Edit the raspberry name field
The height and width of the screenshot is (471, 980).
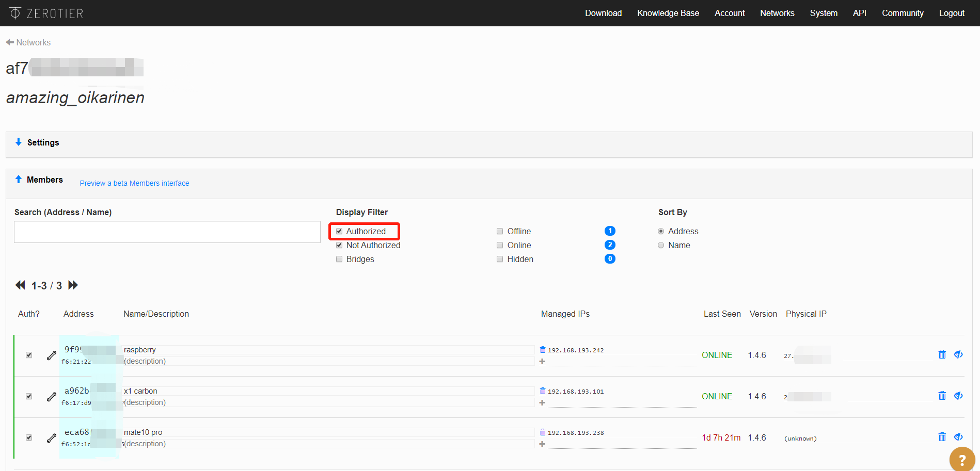(x=328, y=350)
